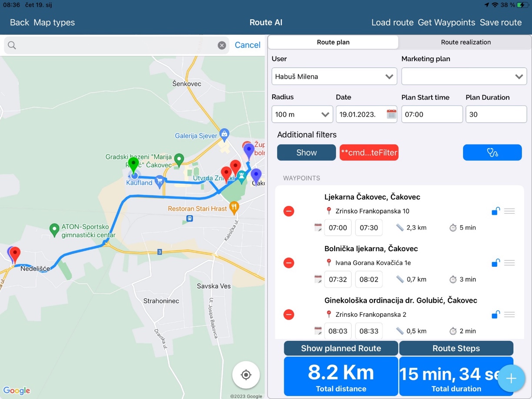Open the Radius 100 m dropdown
This screenshot has width=532, height=399.
coord(302,114)
